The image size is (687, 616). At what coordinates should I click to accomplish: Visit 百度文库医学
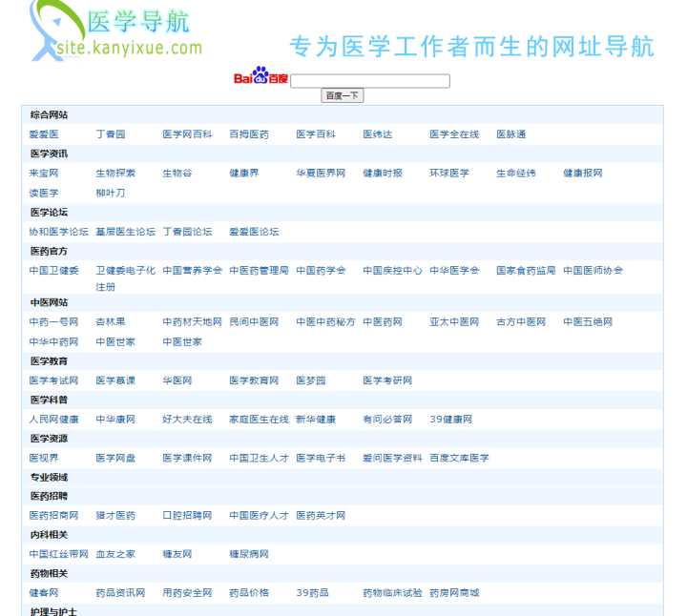tap(459, 459)
